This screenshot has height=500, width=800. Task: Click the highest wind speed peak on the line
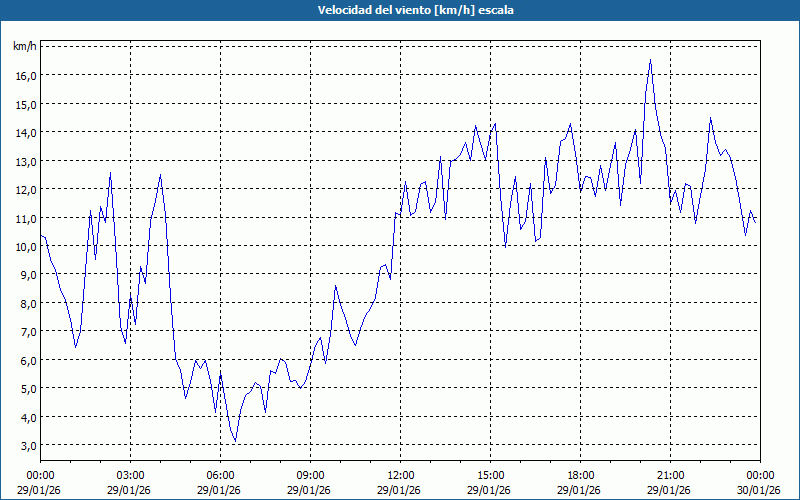pyautogui.click(x=650, y=60)
